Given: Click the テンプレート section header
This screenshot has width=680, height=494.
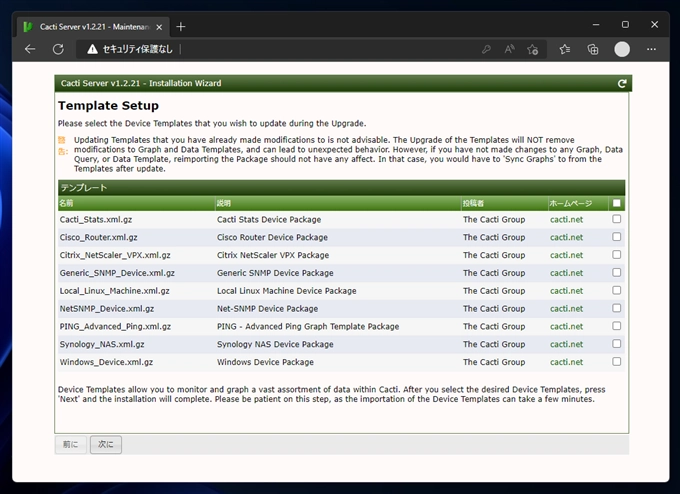Looking at the screenshot, I should coord(341,188).
